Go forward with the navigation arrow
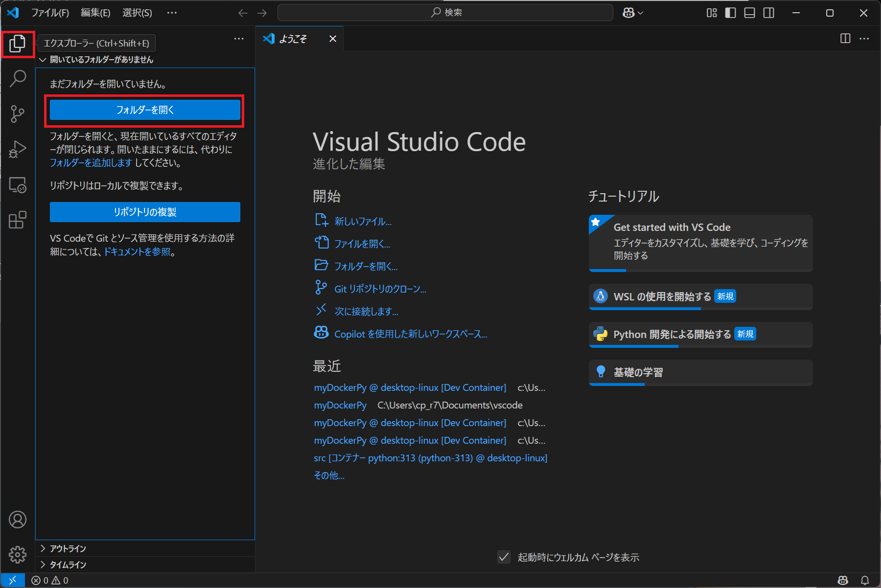The height and width of the screenshot is (588, 881). 262,13
